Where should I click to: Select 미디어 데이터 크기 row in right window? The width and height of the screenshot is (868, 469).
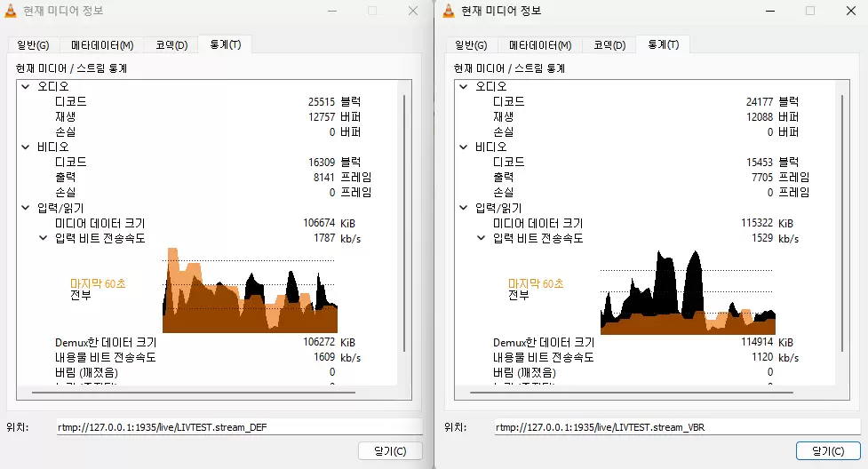click(646, 223)
